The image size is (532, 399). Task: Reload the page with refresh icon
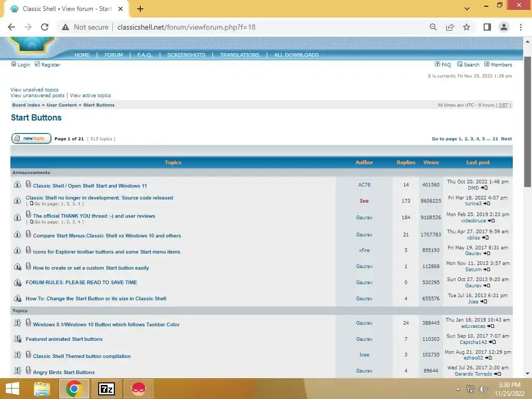[45, 27]
